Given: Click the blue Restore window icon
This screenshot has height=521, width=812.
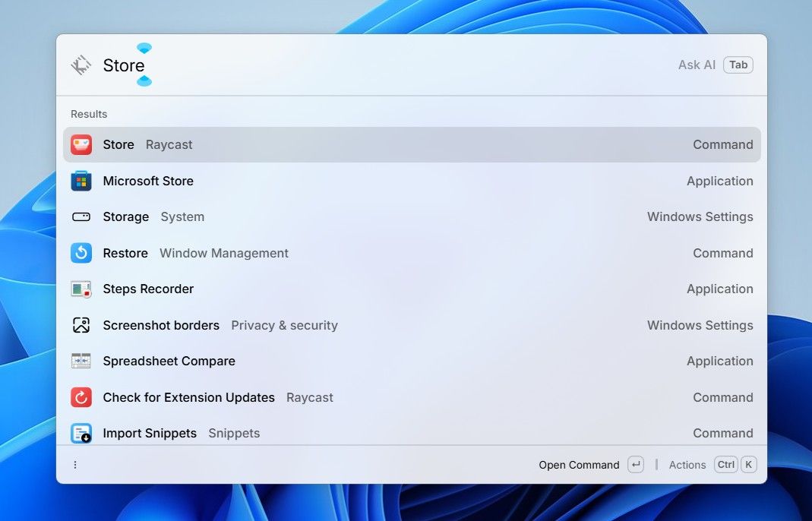Looking at the screenshot, I should click(81, 253).
